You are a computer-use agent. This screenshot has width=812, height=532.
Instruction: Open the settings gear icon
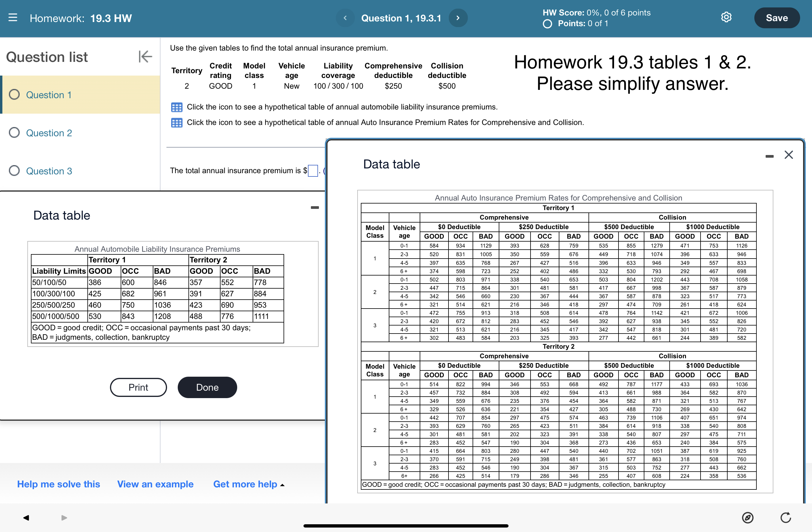(726, 18)
